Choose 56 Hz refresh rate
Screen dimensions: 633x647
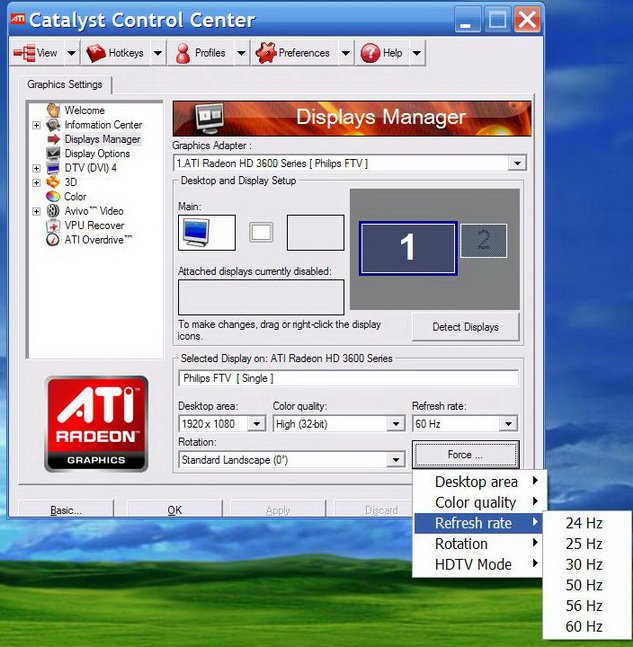[x=586, y=605]
